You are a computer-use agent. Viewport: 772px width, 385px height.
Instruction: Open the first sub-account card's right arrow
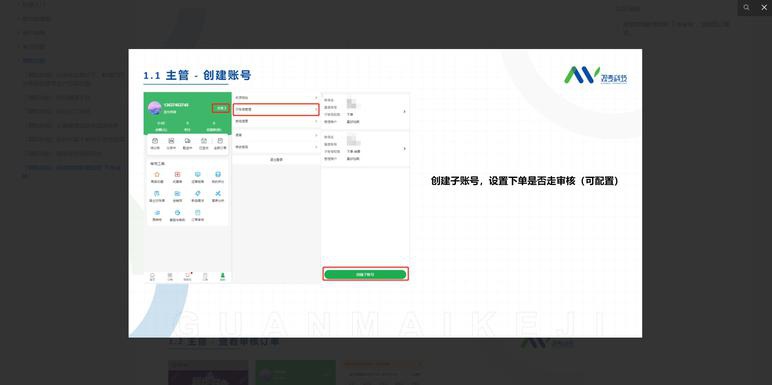[x=404, y=112]
